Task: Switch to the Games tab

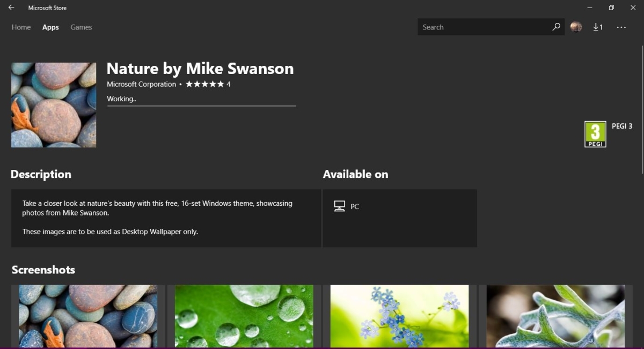Action: (x=81, y=27)
